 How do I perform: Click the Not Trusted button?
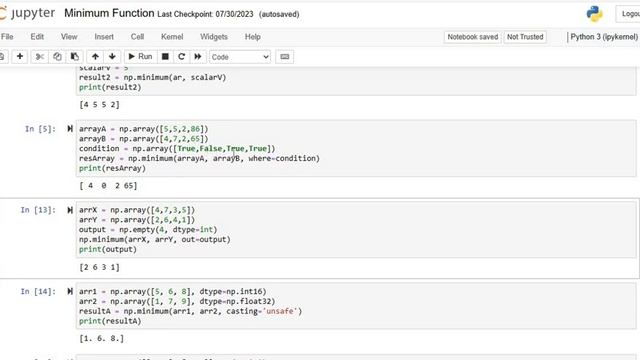(525, 37)
